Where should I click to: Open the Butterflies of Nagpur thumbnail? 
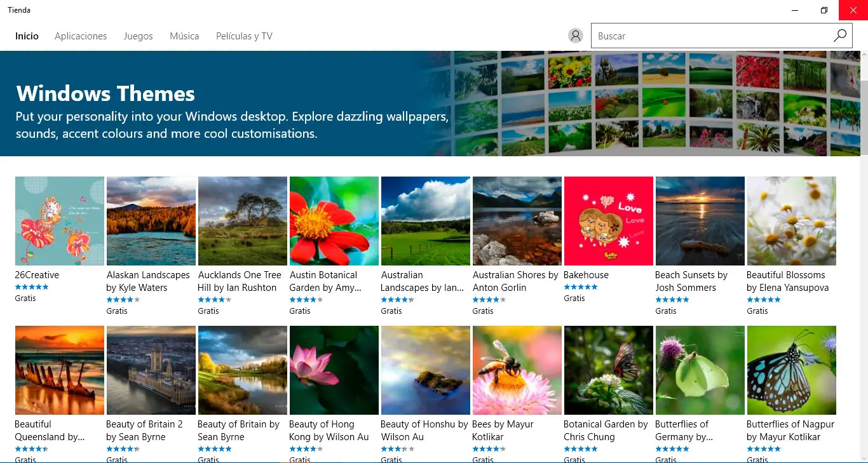(x=791, y=370)
